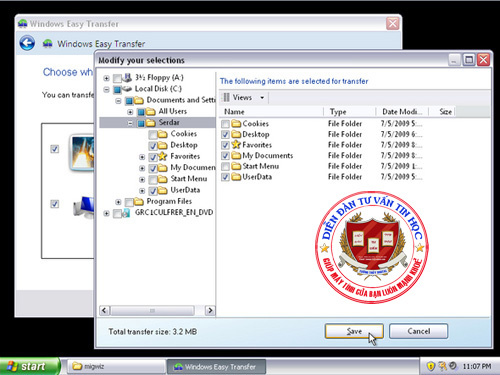Screen dimensions: 500x375
Task: Click the 3½ Floppy (A:) drive icon
Action: click(127, 78)
